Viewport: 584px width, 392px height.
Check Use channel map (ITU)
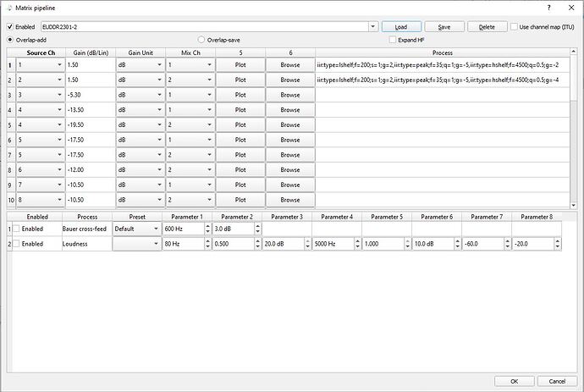click(514, 27)
